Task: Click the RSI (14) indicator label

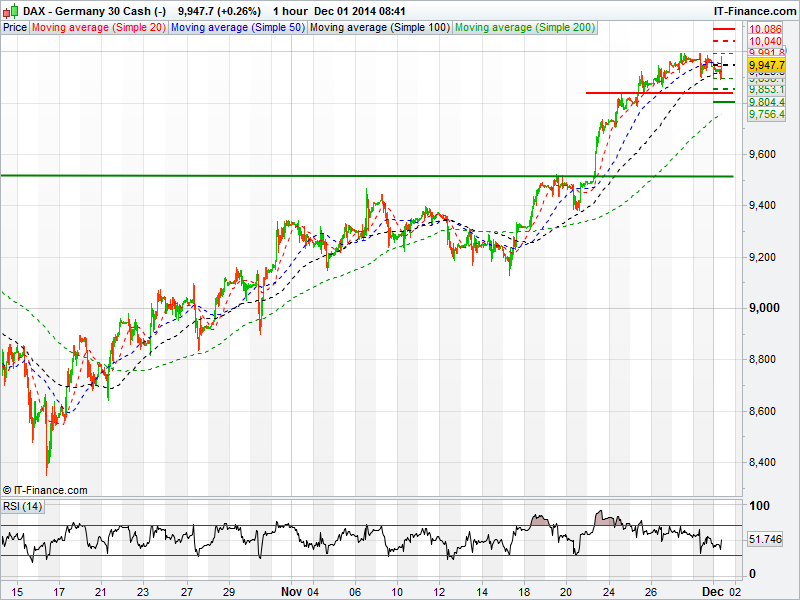Action: tap(23, 506)
